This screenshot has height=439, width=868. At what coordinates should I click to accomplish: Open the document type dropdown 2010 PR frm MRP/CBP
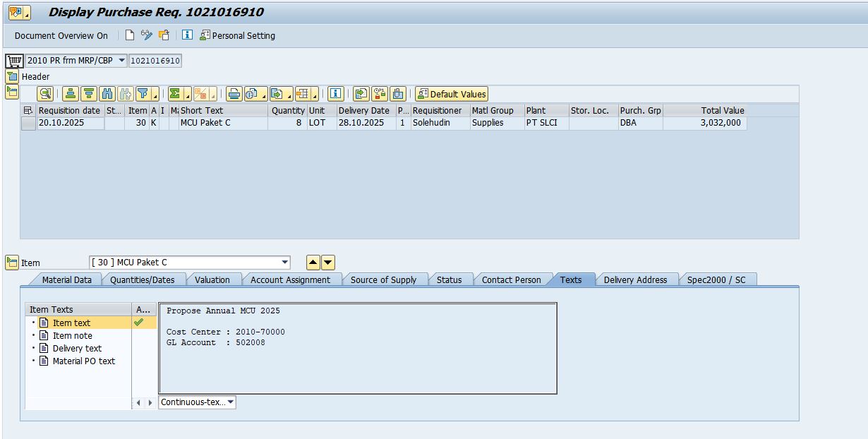[122, 61]
